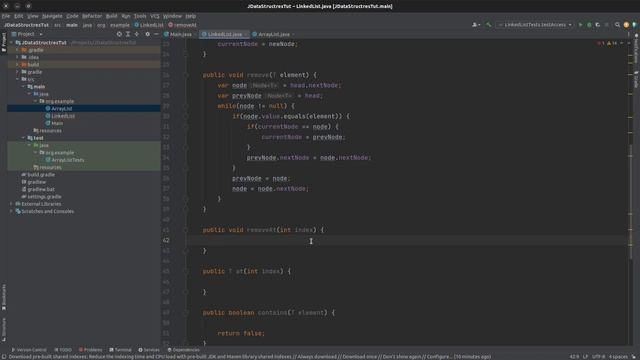Switch to ArrayList.java editor tab
Image resolution: width=640 pixels, height=360 pixels.
(273, 34)
